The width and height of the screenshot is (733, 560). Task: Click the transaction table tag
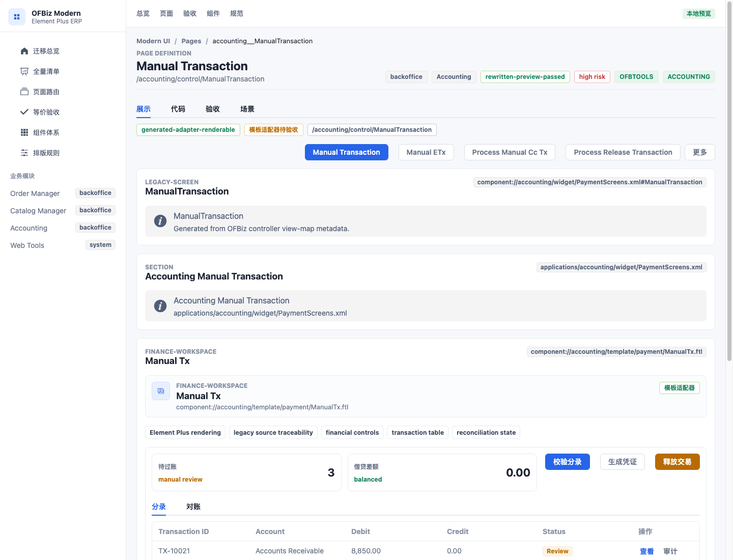pos(418,433)
